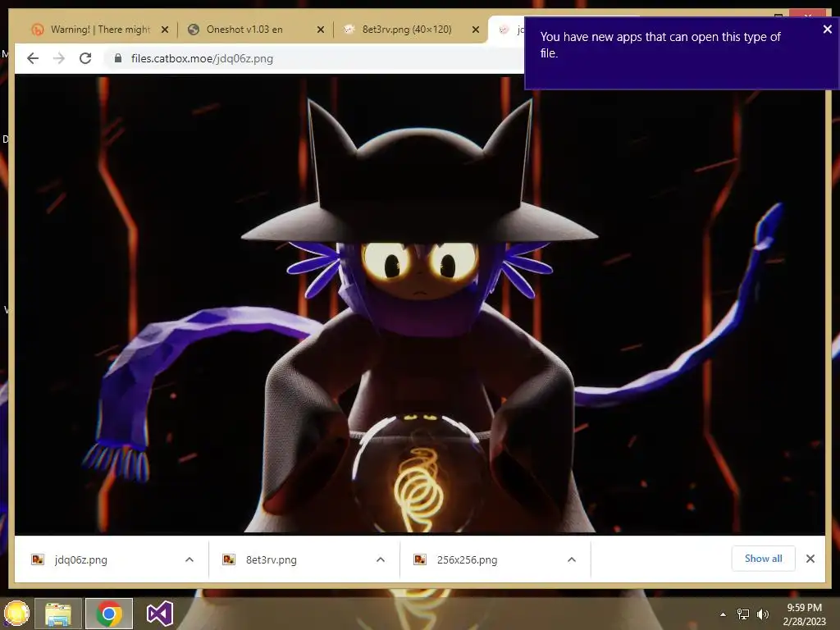Expand options for the 8et3rv.png download
840x630 pixels.
(x=381, y=559)
